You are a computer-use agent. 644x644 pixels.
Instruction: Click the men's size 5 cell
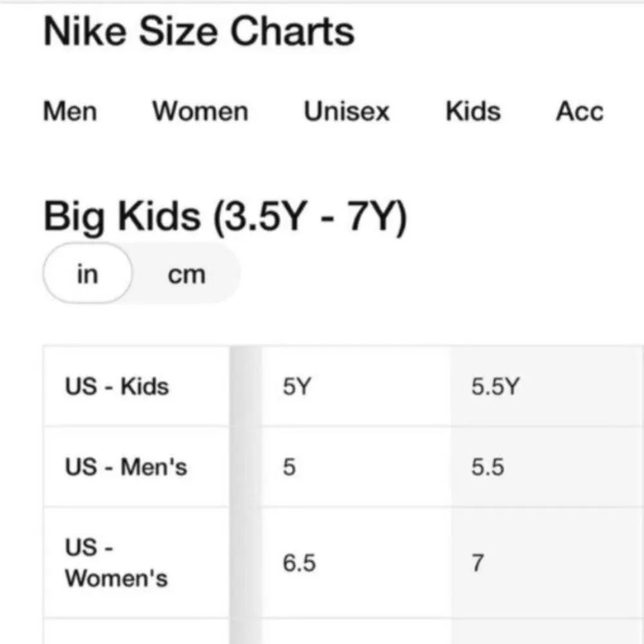point(290,467)
